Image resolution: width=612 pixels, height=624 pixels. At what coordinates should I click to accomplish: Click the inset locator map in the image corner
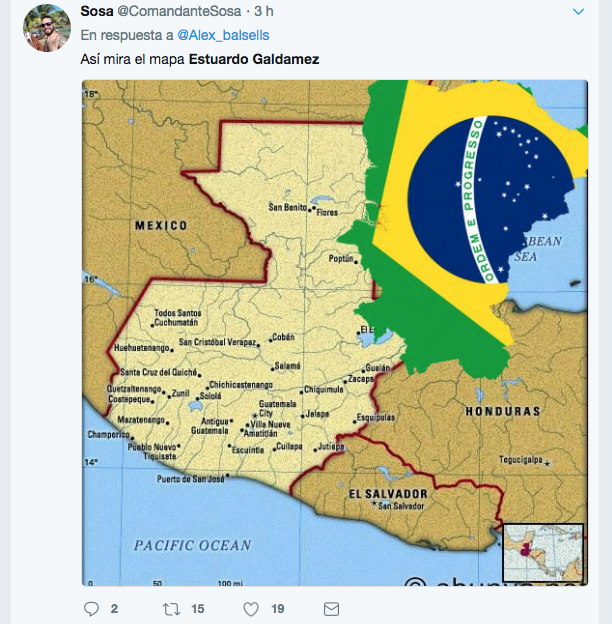tap(543, 553)
